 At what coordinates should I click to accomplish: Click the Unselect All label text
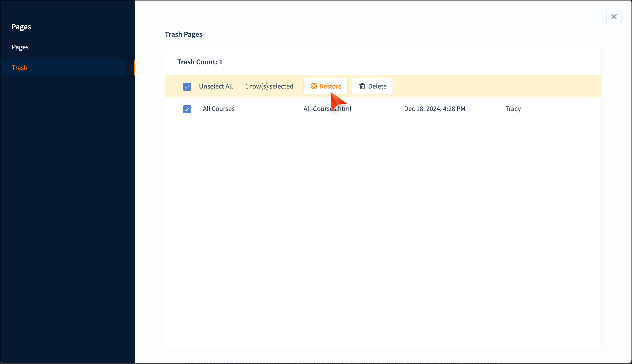[216, 86]
